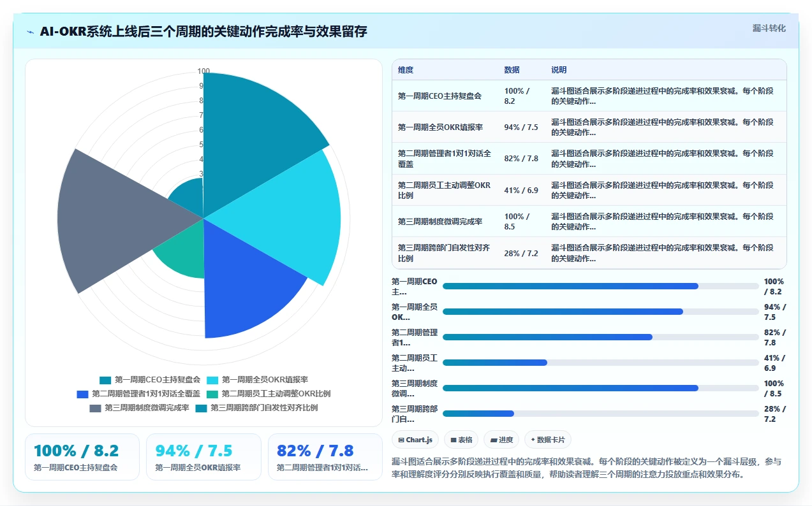Click table value 41% / 6.9

pos(521,190)
